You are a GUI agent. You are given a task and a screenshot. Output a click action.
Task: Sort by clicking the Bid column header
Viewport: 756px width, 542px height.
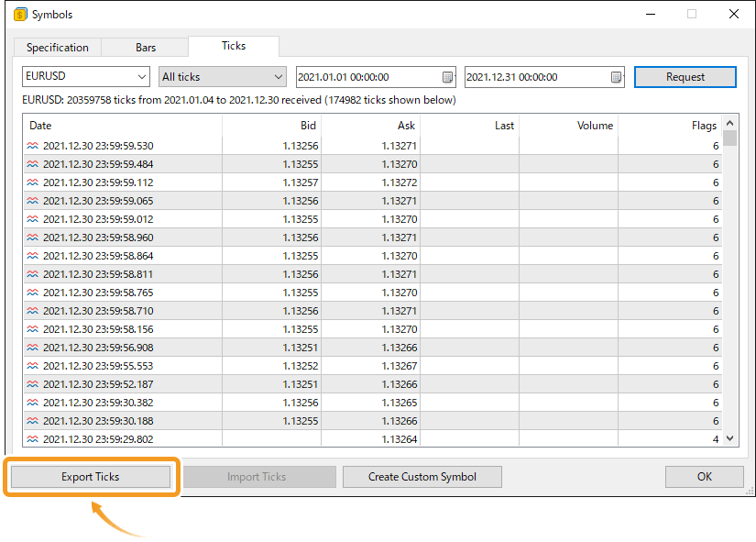pyautogui.click(x=307, y=125)
